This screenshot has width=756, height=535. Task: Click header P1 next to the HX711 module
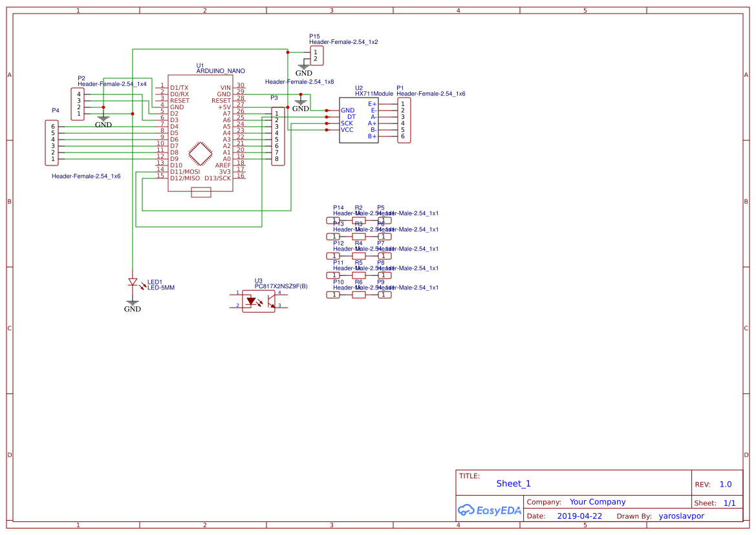(x=403, y=120)
